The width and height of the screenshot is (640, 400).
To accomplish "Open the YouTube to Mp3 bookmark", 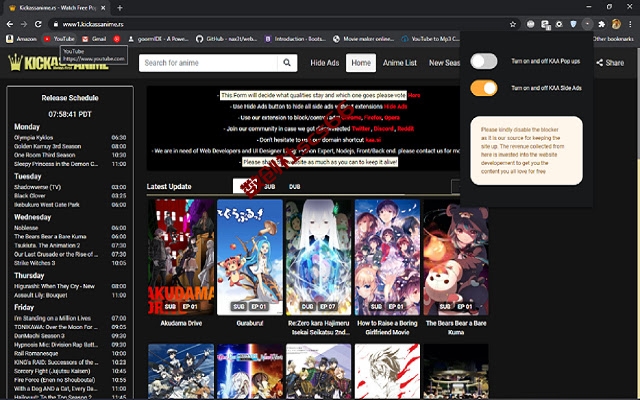I will pyautogui.click(x=431, y=39).
